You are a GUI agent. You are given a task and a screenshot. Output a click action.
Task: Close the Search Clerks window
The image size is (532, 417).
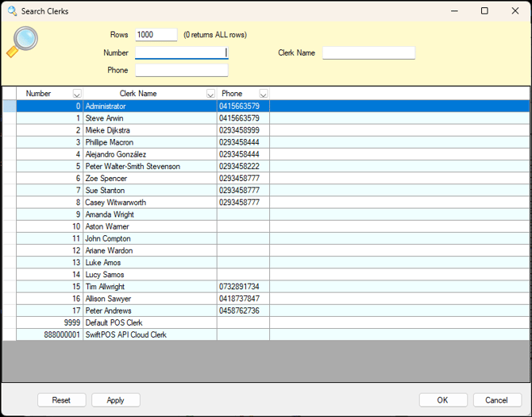(x=515, y=11)
